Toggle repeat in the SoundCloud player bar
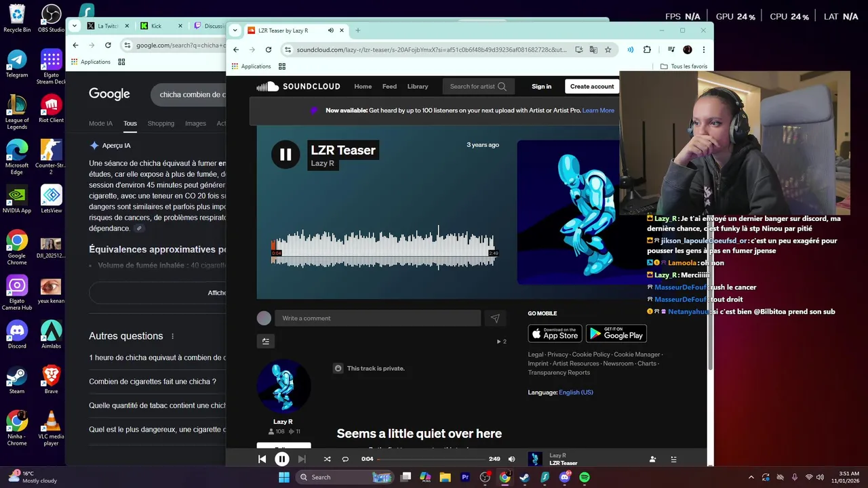 [x=345, y=459]
